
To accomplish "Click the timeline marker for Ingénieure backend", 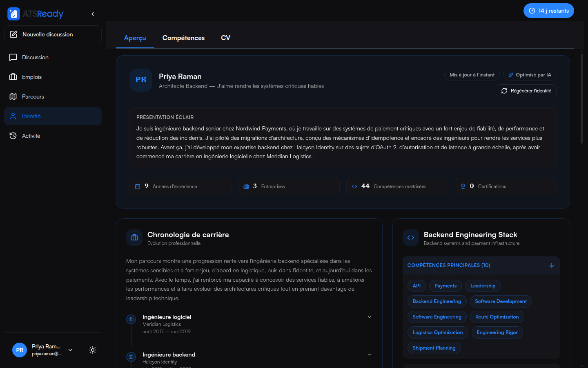I will click(x=131, y=357).
